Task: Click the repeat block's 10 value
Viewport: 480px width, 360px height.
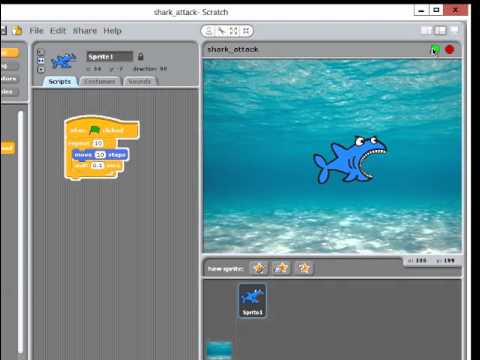Action: point(98,143)
